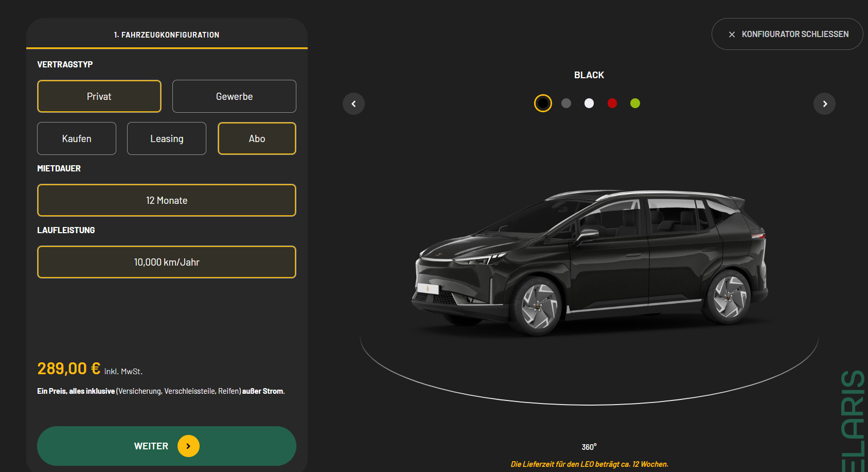Open the 10,000 km/Jahr mileage selector
Image resolution: width=868 pixels, height=472 pixels.
(167, 262)
